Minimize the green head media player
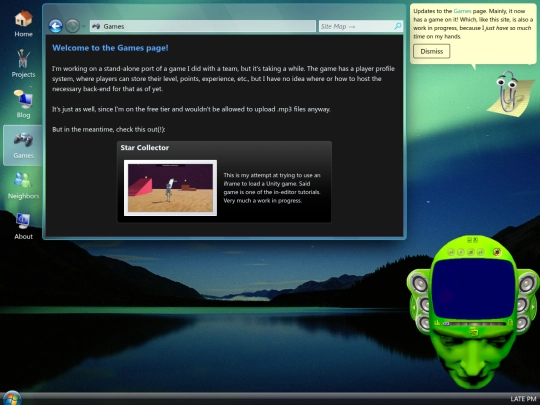 point(469,240)
